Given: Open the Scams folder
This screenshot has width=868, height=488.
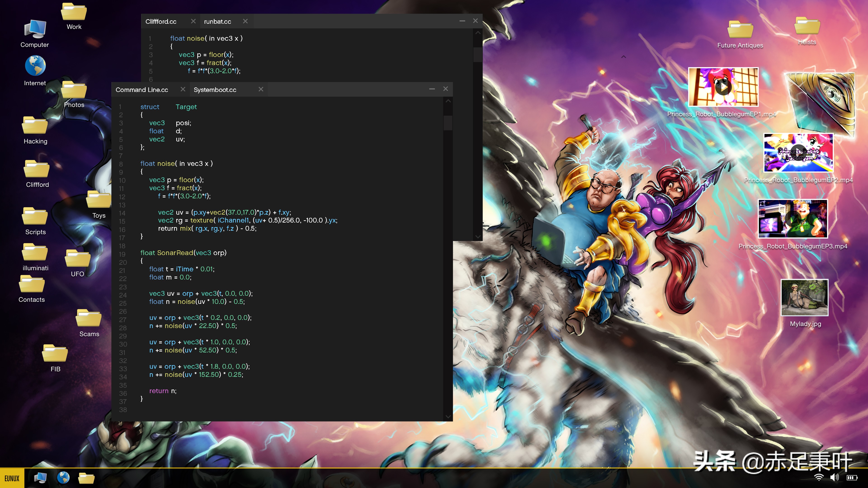Looking at the screenshot, I should (x=89, y=319).
